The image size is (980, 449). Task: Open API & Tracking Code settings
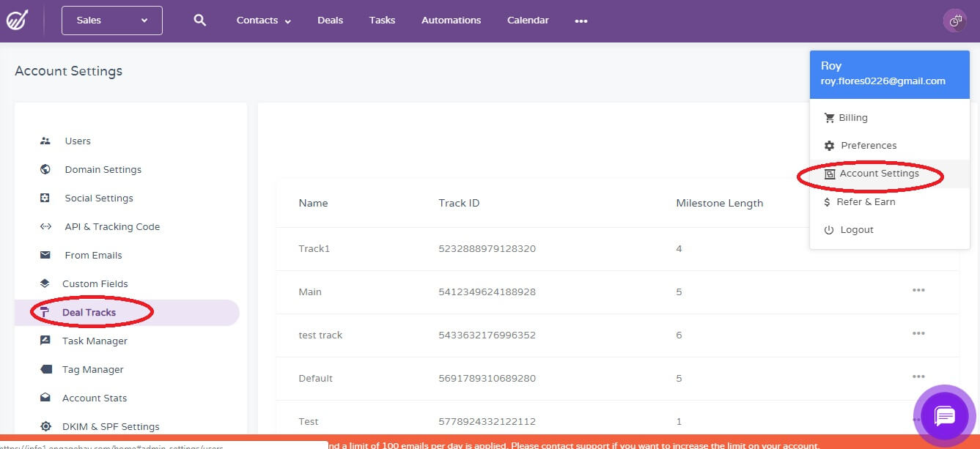pos(111,226)
